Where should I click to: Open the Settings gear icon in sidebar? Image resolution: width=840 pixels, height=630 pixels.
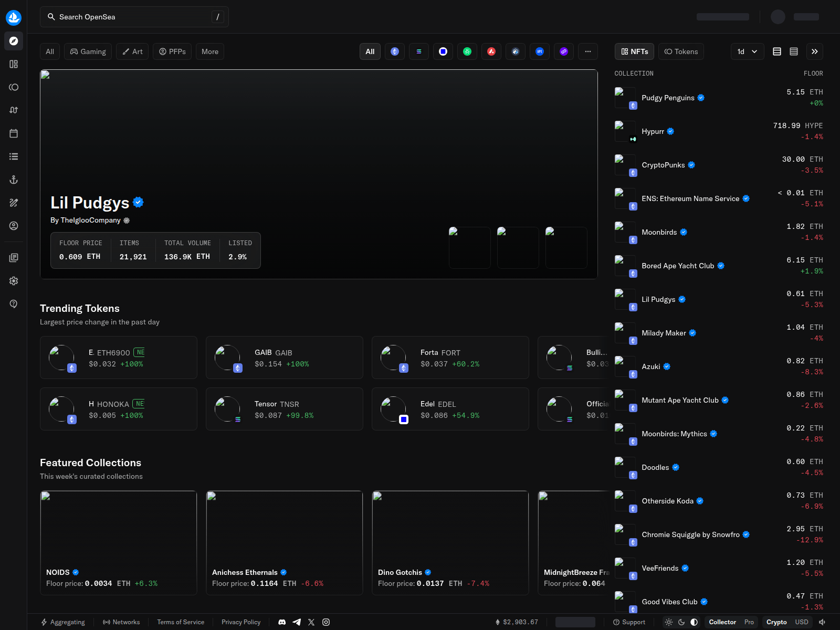coord(14,281)
